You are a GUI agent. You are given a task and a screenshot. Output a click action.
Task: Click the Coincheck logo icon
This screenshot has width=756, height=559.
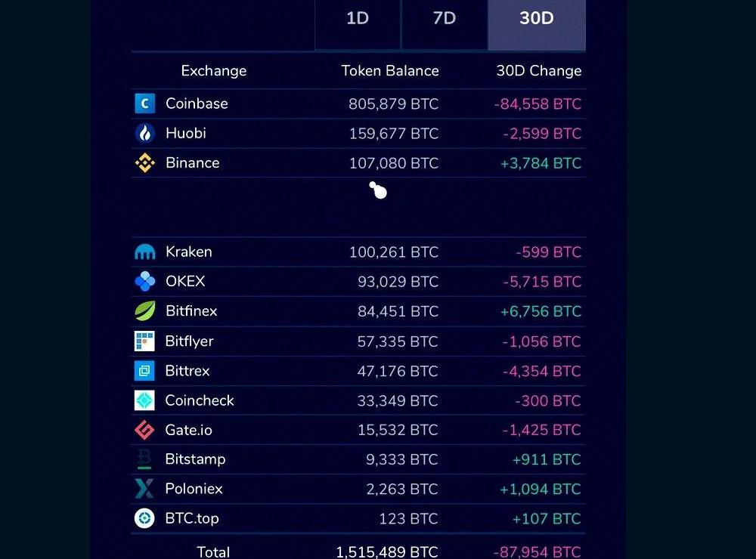[x=144, y=400]
